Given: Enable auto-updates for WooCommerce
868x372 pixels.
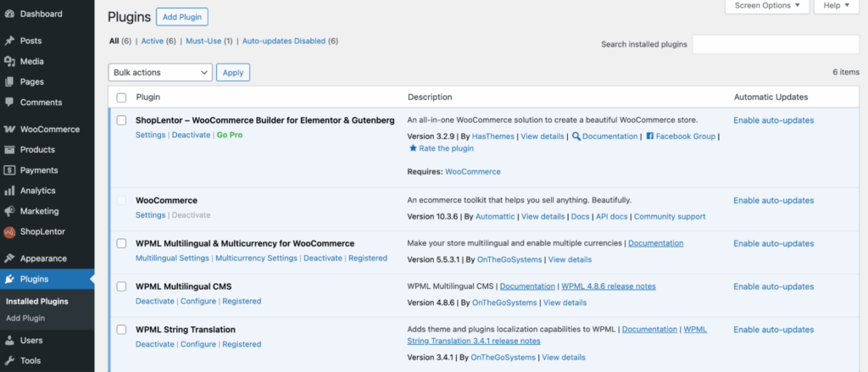Looking at the screenshot, I should click(773, 200).
